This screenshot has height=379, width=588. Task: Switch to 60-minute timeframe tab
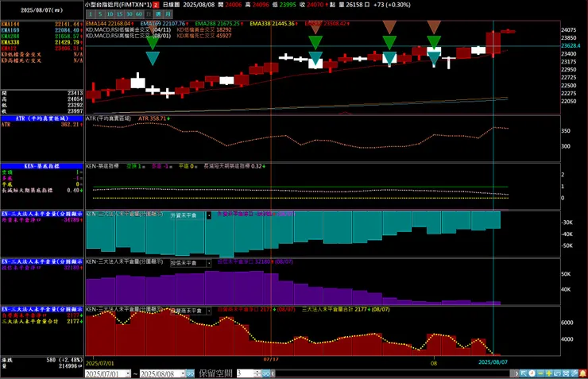point(139,14)
